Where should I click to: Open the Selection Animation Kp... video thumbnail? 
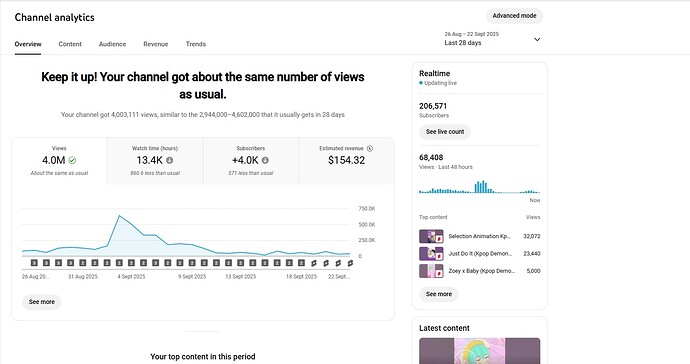tap(431, 236)
